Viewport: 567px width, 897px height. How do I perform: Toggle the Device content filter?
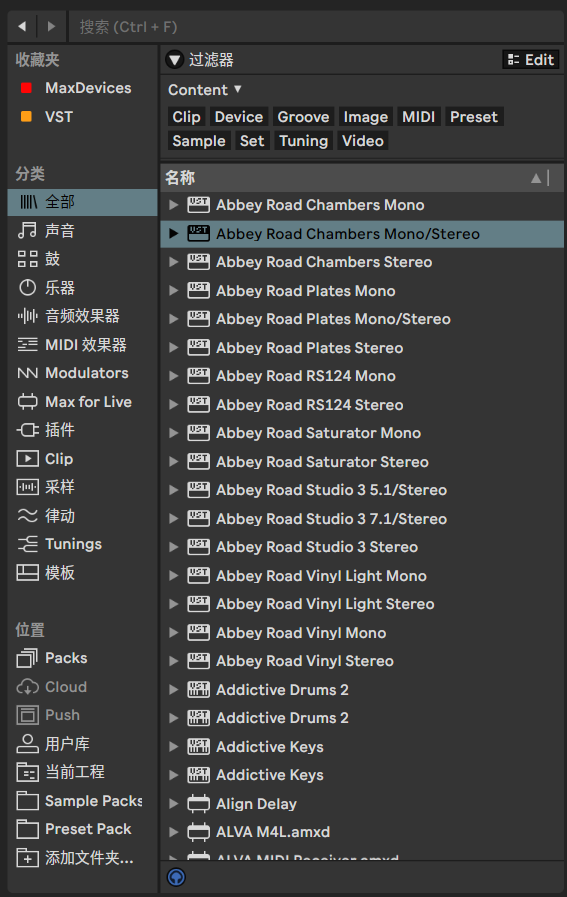click(x=239, y=117)
